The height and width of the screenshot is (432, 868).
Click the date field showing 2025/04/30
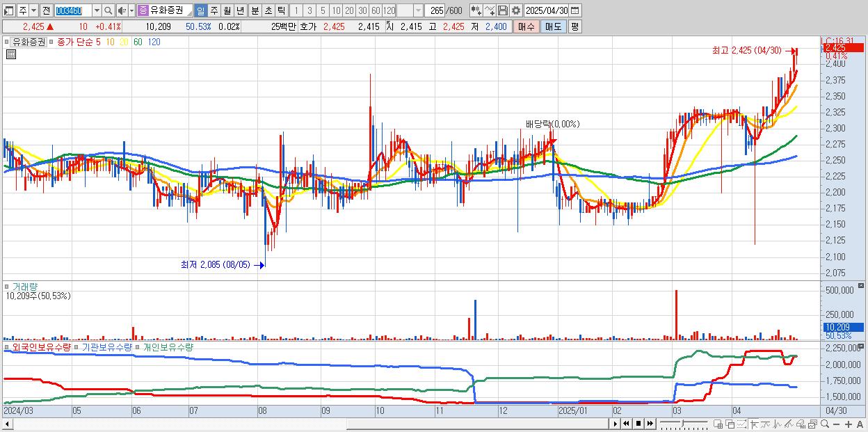[547, 10]
